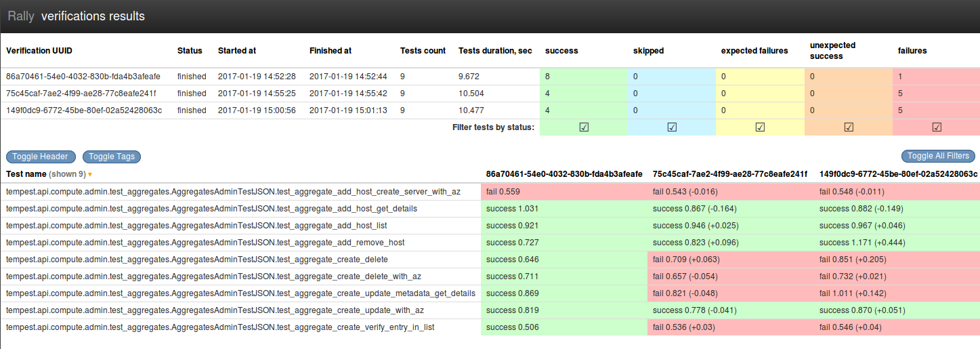Expand the test_aggregate_create_verify_entry_in_list row
980x349 pixels.
[x=220, y=327]
